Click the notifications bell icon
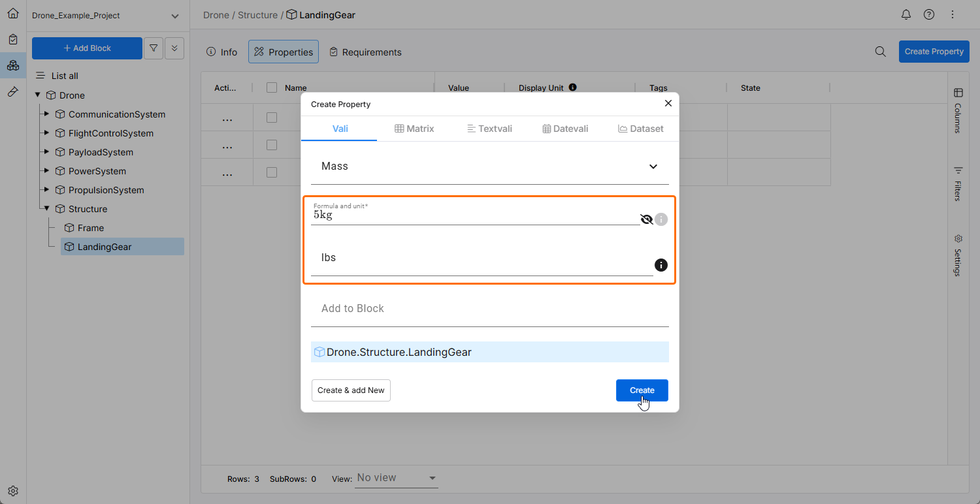Screen dimensions: 980x504 [x=906, y=14]
